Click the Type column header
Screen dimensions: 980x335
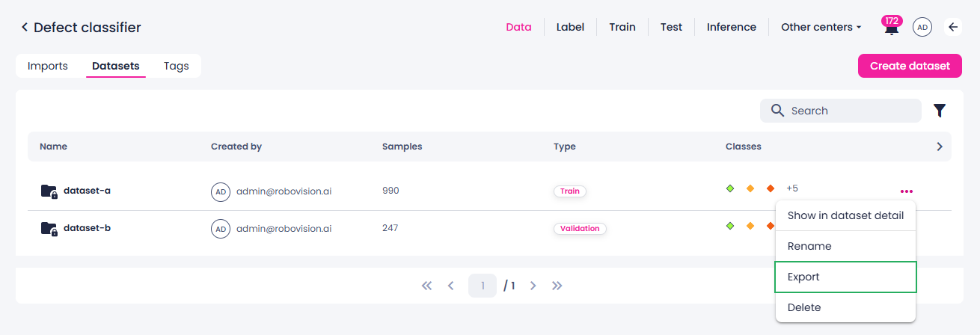(x=565, y=147)
